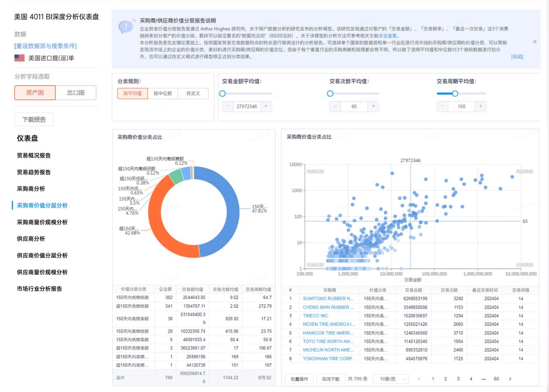The image size is (549, 392).
Task: Click the 区间下载 button
Action: 331,379
